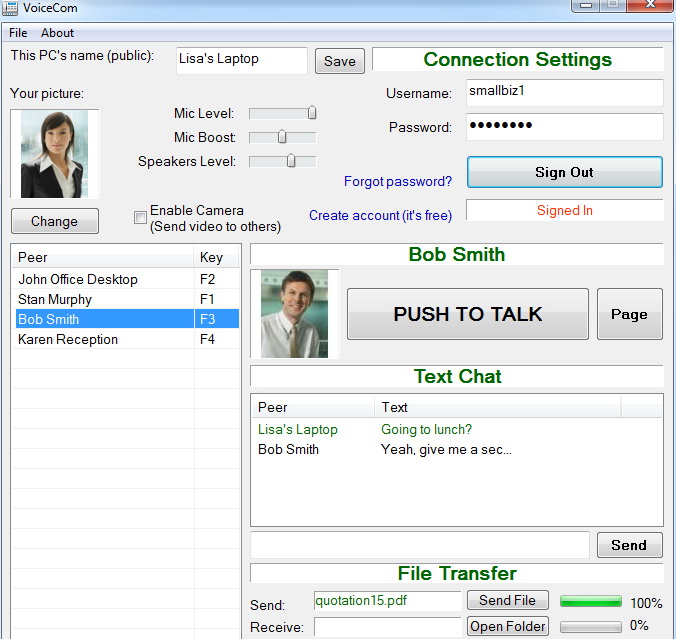Click the Signed In status text

[x=564, y=210]
